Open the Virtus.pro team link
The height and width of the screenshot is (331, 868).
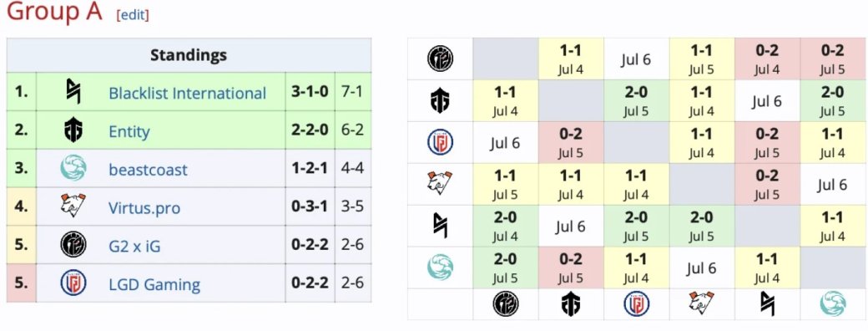(144, 208)
